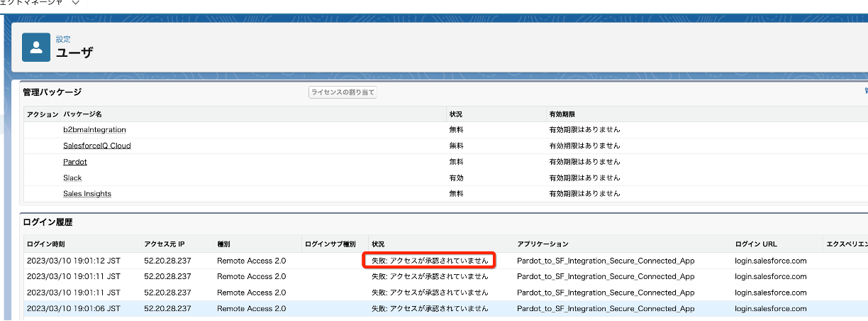Click the connected app name in 19:01:12 row

pyautogui.click(x=606, y=261)
